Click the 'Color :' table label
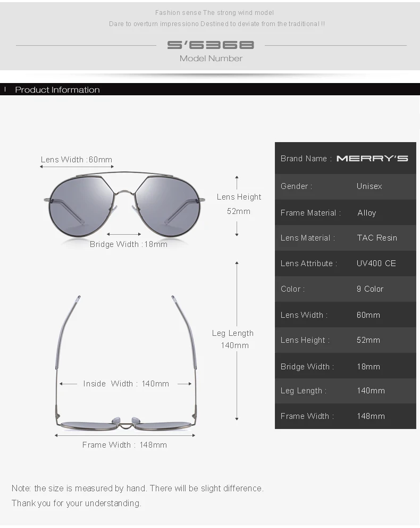The height and width of the screenshot is (528, 420). [292, 289]
